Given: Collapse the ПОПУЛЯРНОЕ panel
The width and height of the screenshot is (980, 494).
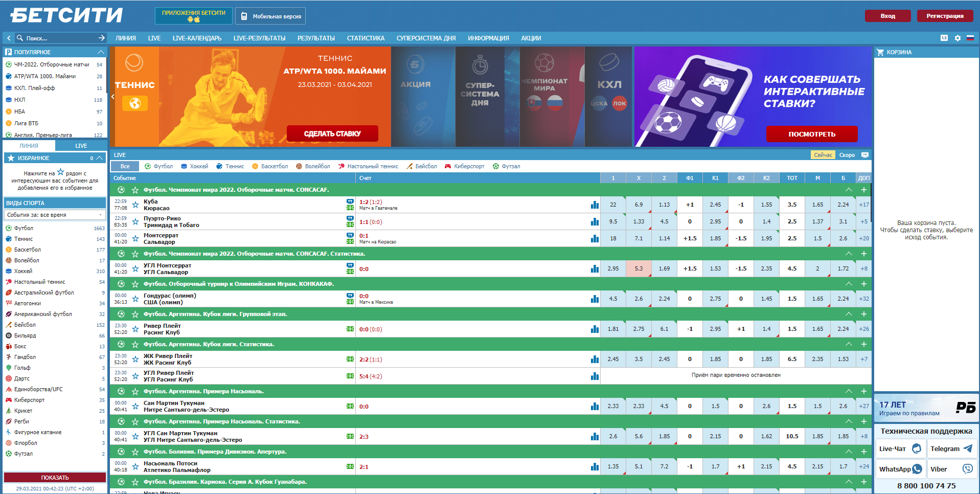Looking at the screenshot, I should [x=101, y=52].
